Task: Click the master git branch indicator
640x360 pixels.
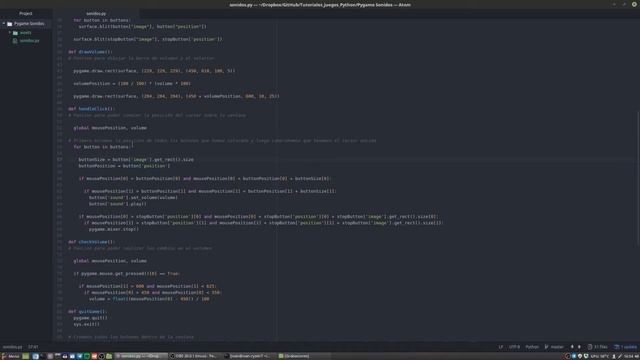Action: pos(557,347)
